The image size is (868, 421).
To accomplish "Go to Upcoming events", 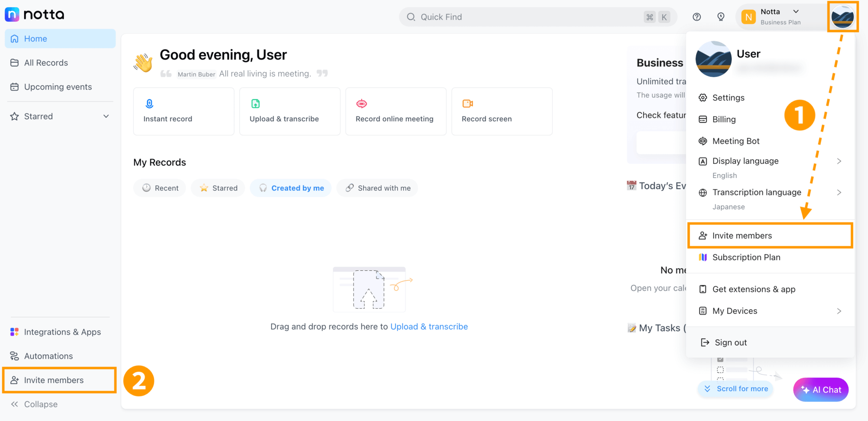I will [60, 87].
